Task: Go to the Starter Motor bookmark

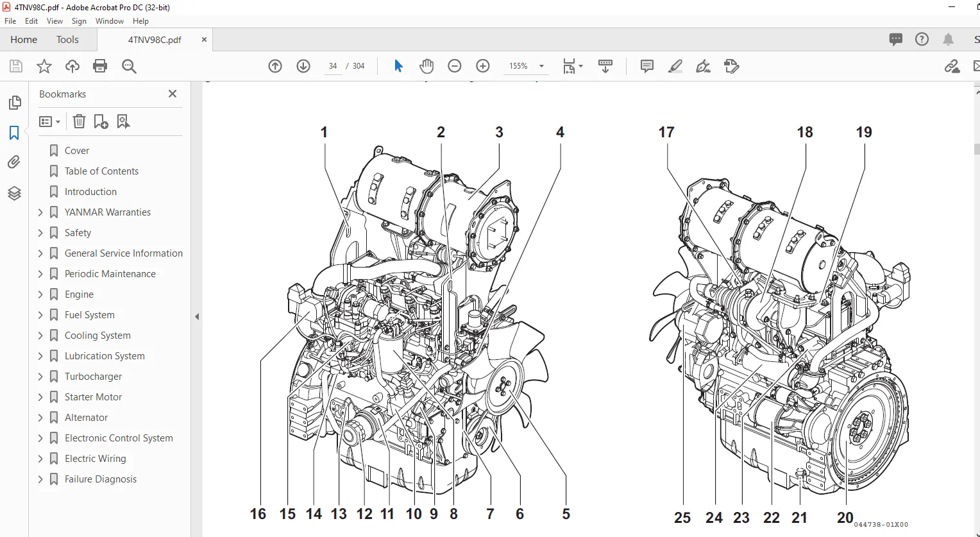Action: 93,397
